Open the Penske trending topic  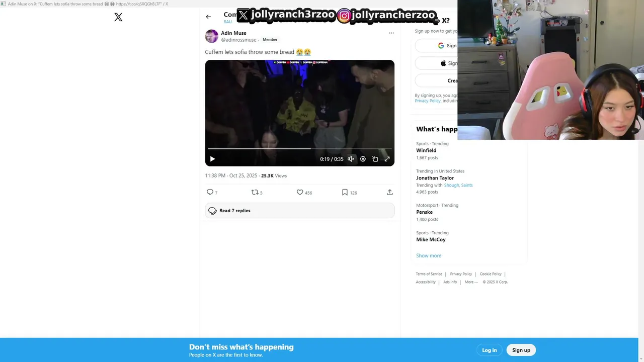424,212
